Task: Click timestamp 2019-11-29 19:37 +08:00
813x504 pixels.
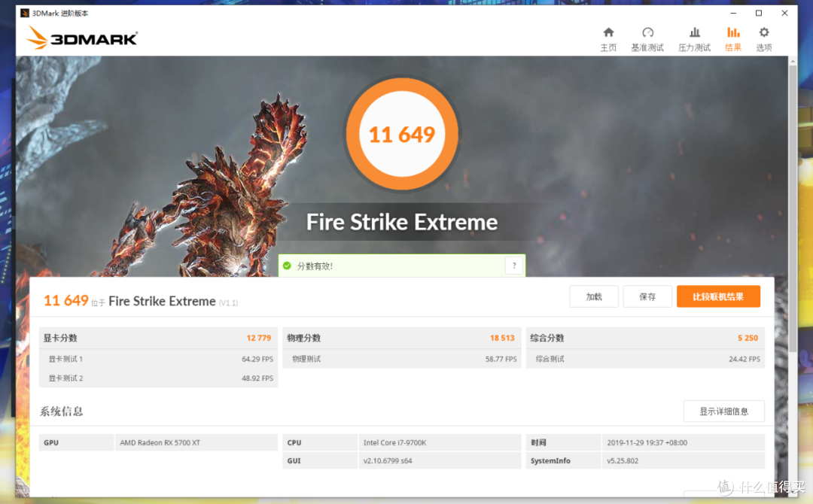Action: click(x=647, y=442)
